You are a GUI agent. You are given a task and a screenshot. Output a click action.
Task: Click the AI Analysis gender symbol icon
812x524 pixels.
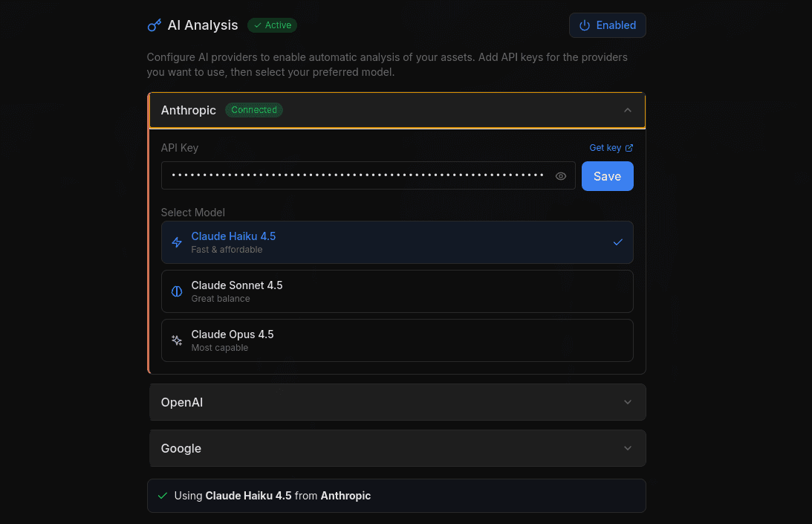[154, 25]
